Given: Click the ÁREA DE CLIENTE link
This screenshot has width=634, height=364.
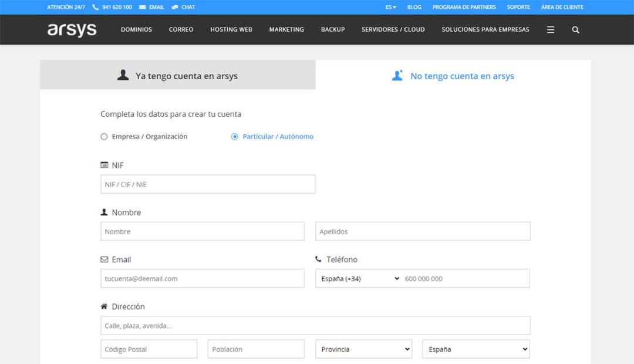Looking at the screenshot, I should [561, 7].
